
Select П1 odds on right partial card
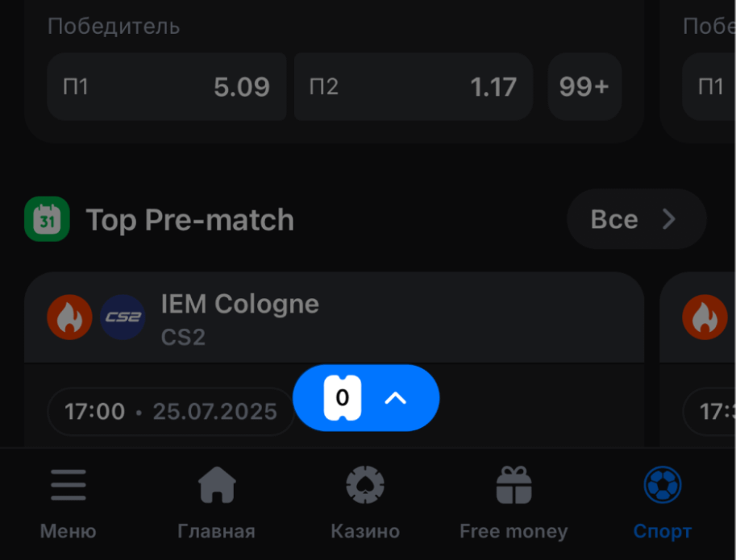click(x=711, y=87)
